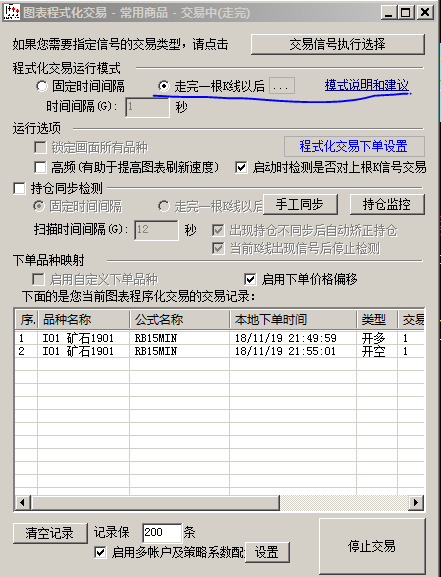Open the 模式说明和建议 link
Image resolution: width=441 pixels, height=577 pixels.
367,85
